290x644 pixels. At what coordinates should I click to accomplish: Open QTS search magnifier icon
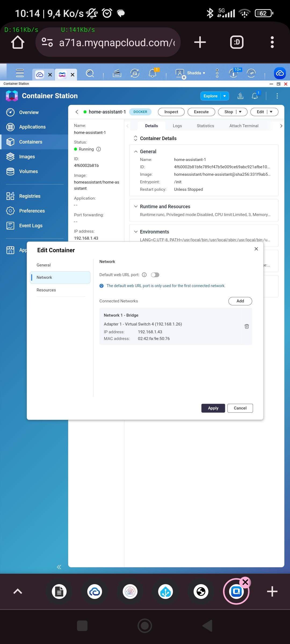(x=90, y=73)
